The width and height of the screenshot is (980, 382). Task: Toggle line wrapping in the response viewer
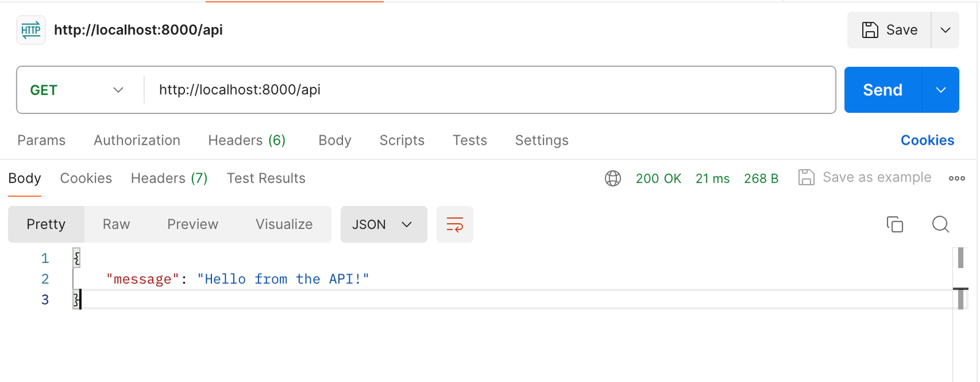click(x=454, y=224)
